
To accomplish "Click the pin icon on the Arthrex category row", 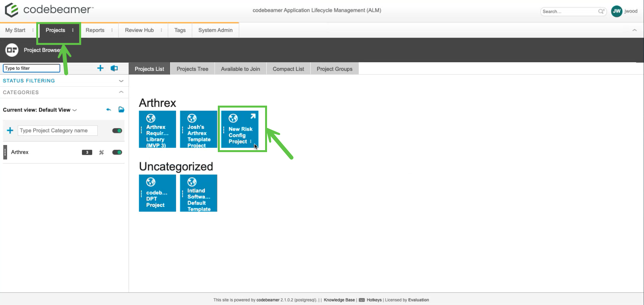I will tap(102, 152).
